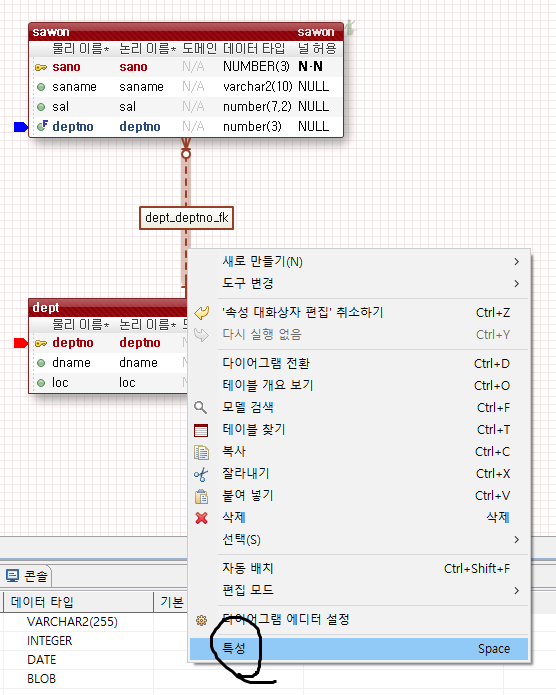
Task: Expand the 새로 만들기(N) submenu arrow
Action: [x=517, y=262]
